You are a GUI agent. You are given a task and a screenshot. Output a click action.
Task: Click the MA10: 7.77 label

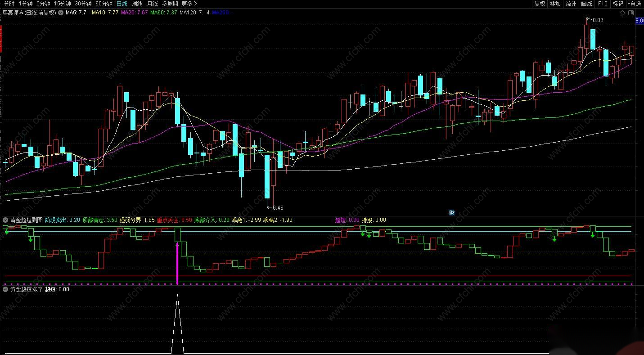click(x=105, y=13)
